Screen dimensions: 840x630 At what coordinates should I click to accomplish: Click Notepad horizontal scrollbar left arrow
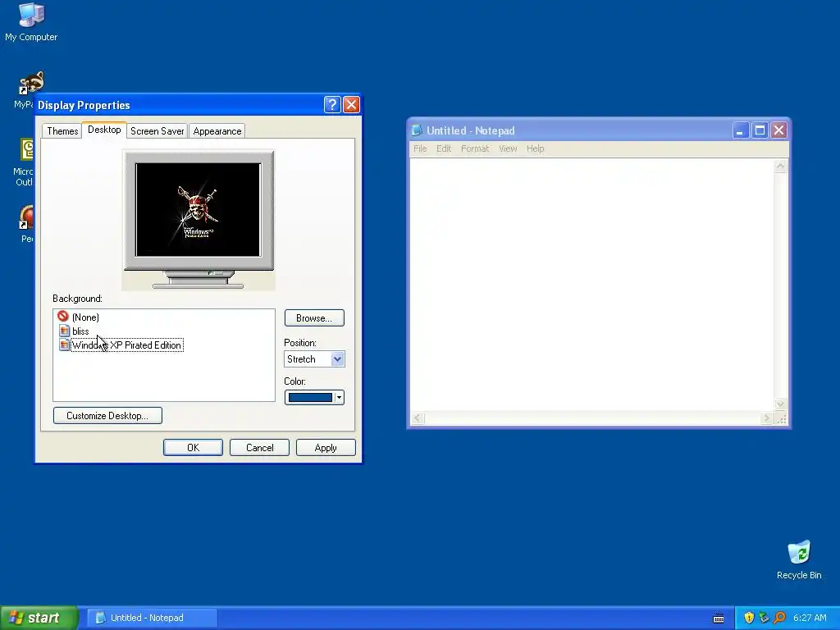tap(418, 418)
